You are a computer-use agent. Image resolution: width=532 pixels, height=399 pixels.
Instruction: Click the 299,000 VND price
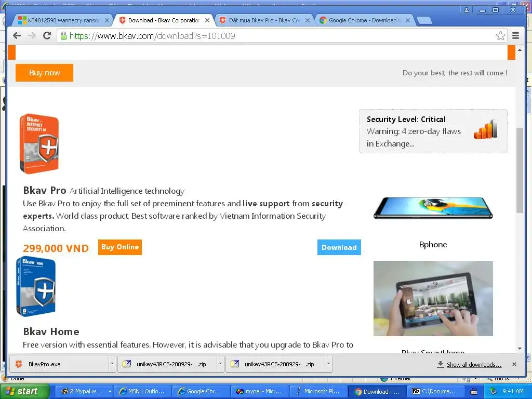coord(56,248)
